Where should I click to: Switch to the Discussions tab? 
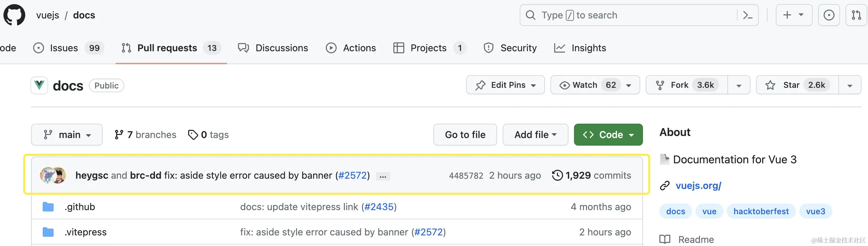coord(273,48)
